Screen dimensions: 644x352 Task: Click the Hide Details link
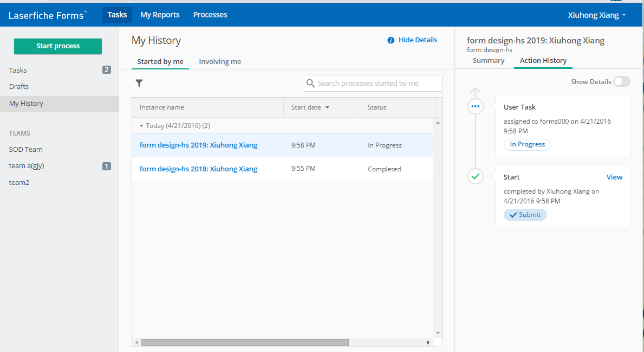point(418,40)
